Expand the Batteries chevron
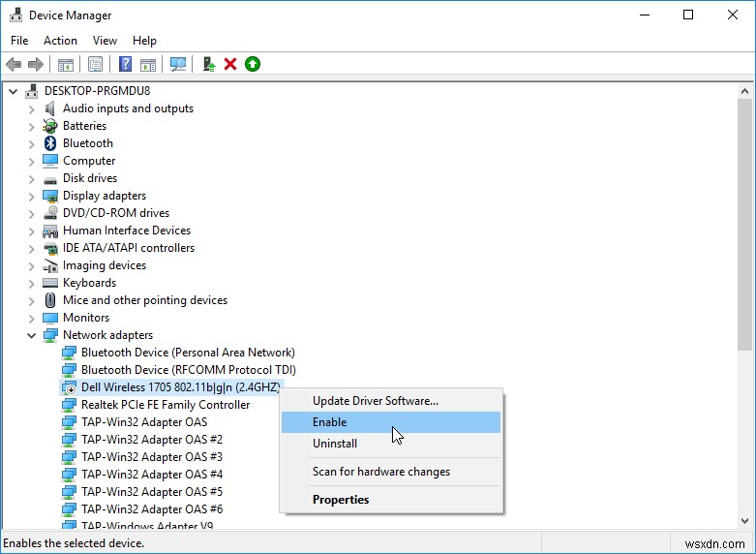 [x=31, y=127]
